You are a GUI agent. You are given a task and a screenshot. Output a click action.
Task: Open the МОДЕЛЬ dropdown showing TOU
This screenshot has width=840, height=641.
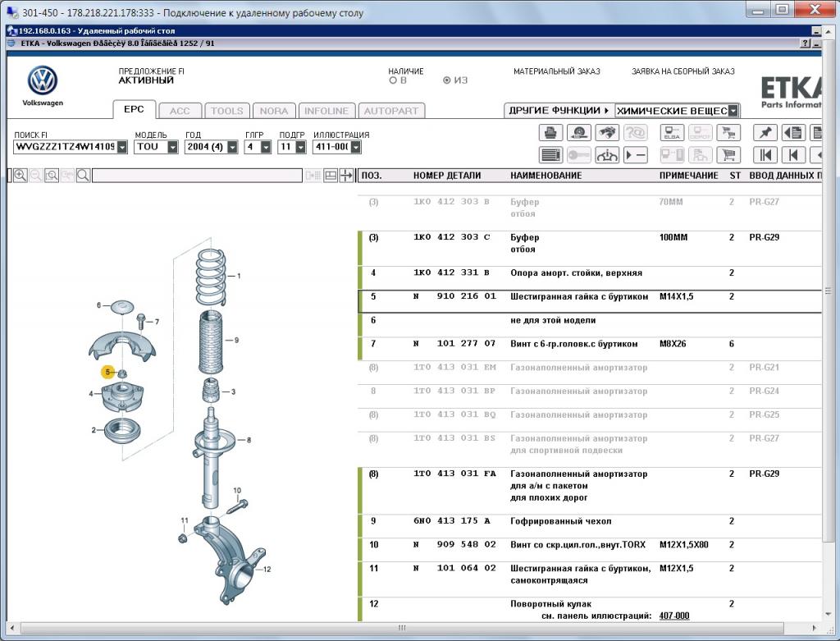pos(172,147)
